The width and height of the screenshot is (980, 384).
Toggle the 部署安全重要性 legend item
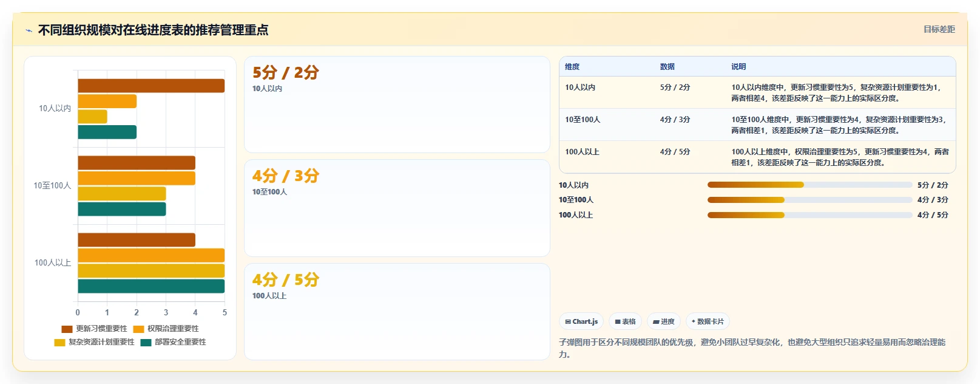(174, 342)
